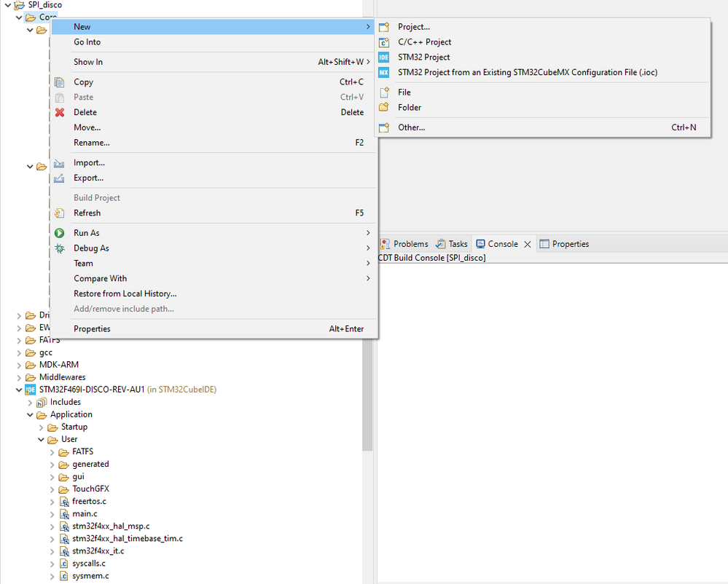This screenshot has width=728, height=584.
Task: Choose Go Into from context menu
Action: point(214,42)
